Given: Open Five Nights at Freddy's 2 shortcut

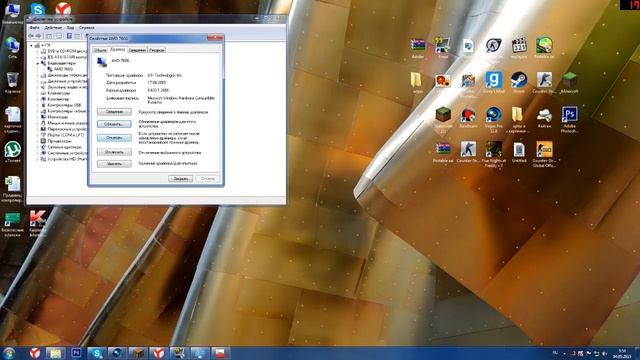Looking at the screenshot, I should click(x=493, y=153).
